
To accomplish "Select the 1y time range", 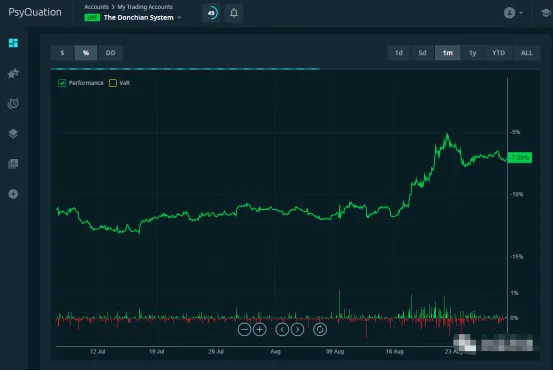I will point(473,53).
